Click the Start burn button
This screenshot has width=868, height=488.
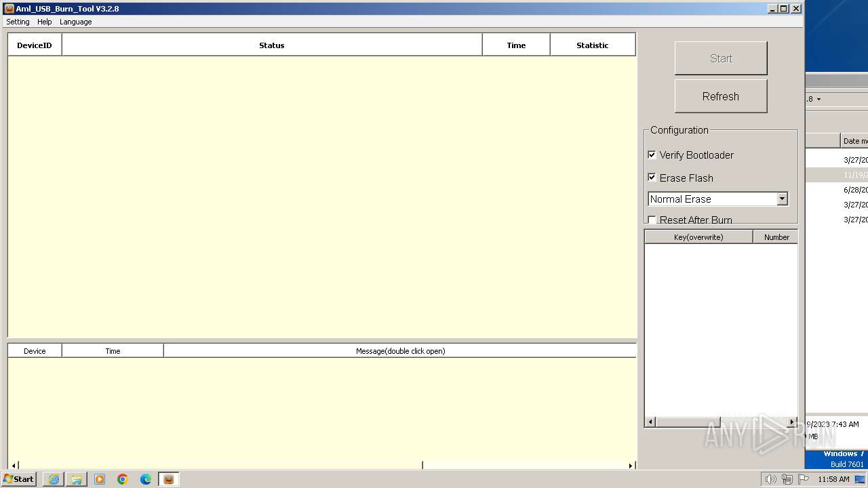click(x=721, y=58)
